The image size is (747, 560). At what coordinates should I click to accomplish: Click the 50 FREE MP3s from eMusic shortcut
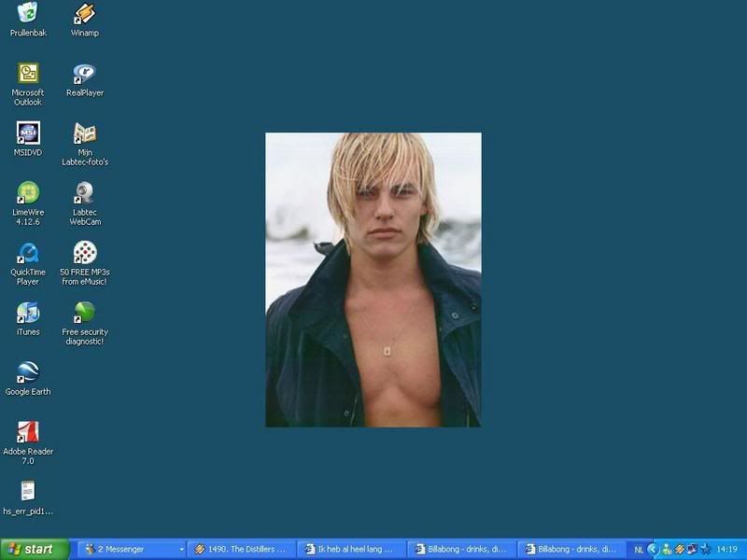[x=85, y=253]
